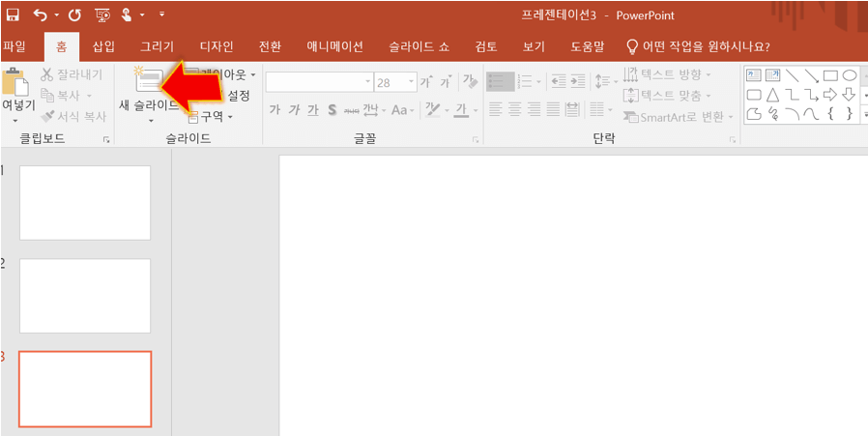Clear all formatting eraser icon

coord(471,81)
